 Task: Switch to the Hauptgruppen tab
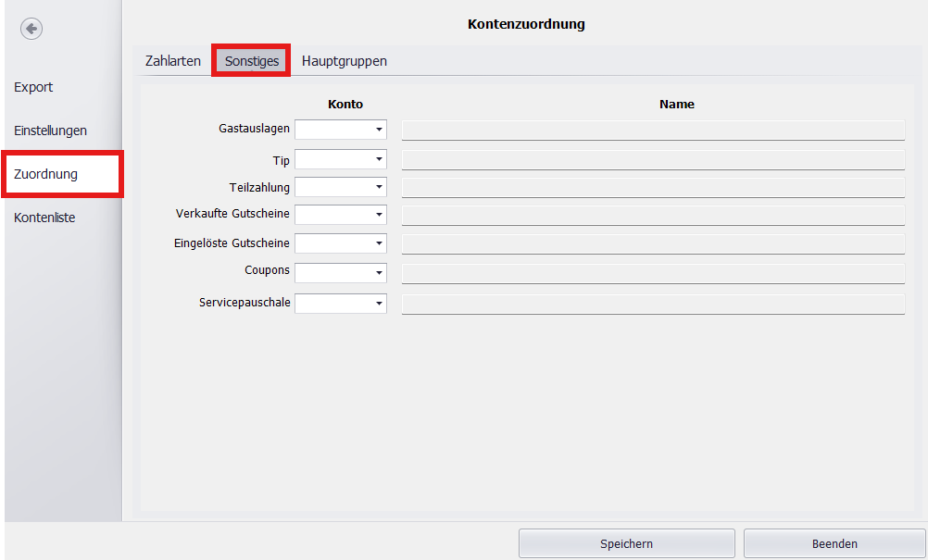(x=344, y=60)
